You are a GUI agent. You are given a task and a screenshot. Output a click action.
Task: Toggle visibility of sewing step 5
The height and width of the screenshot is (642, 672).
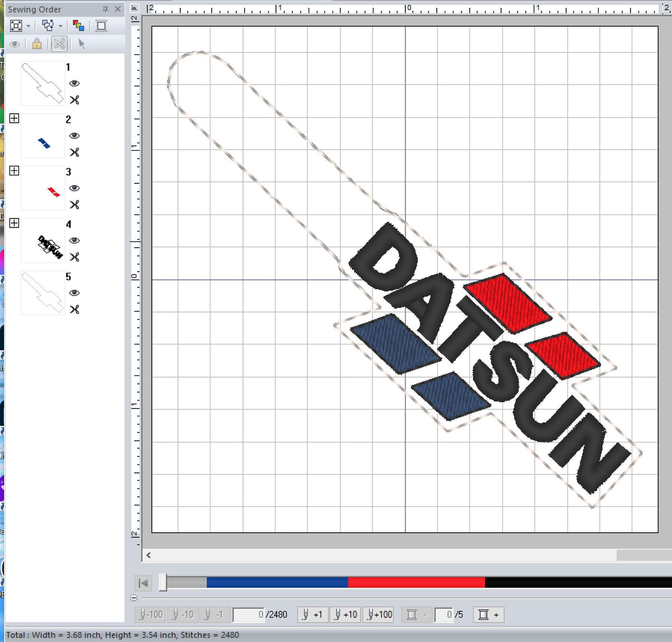pos(74,293)
